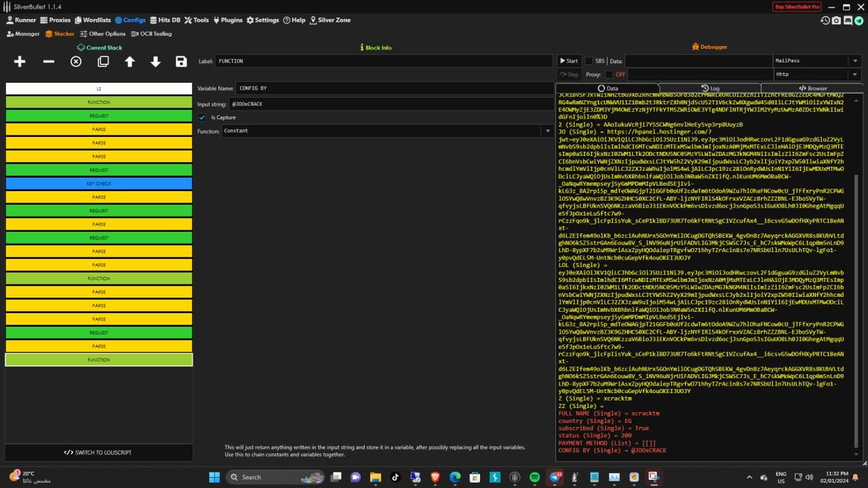This screenshot has height=488, width=868.
Task: Click the SWITCH TO LOLISCRIPT button
Action: tap(98, 452)
